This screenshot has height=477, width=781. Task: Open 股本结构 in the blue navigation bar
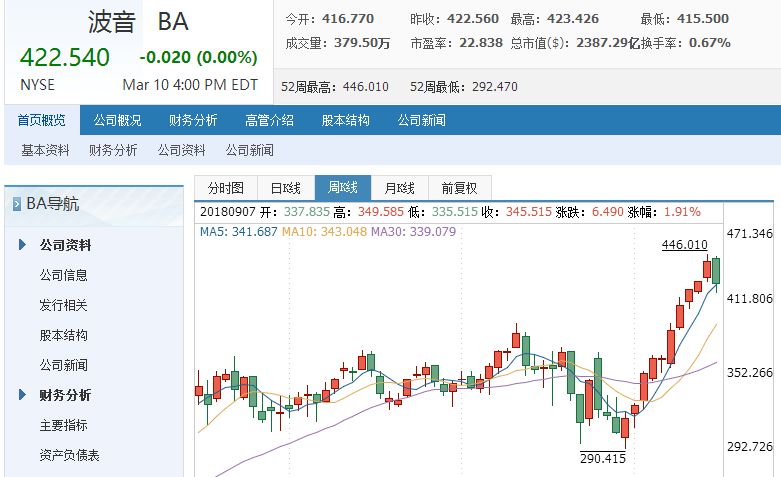pyautogui.click(x=346, y=120)
